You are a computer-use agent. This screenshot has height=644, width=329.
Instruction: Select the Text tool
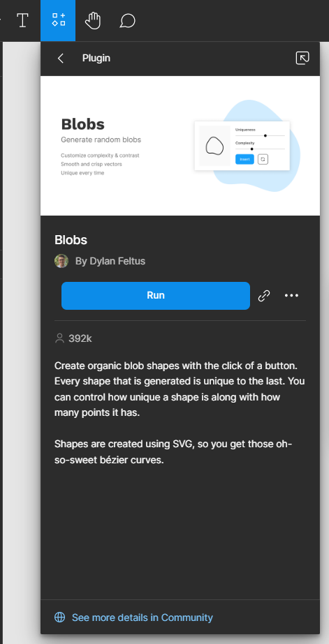(x=22, y=20)
